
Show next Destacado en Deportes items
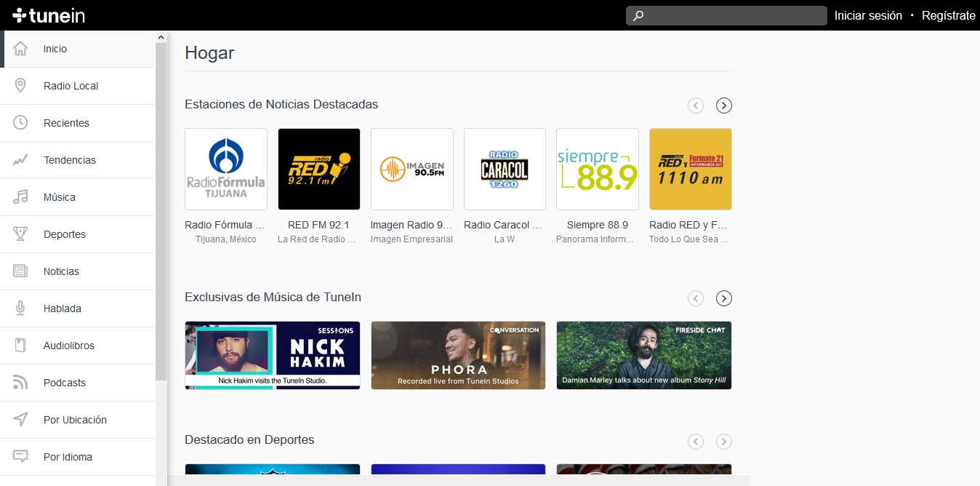[x=723, y=441]
